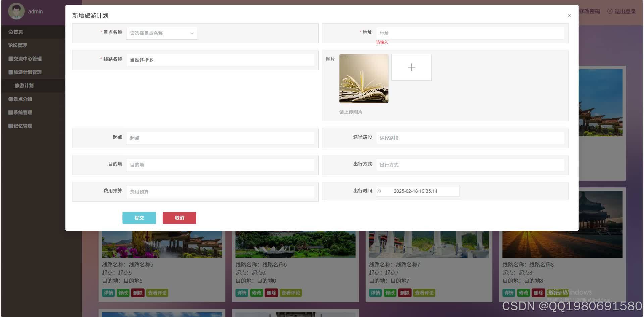Click 详情 button for 线路名称8
Image resolution: width=644 pixels, height=317 pixels.
[x=509, y=293]
